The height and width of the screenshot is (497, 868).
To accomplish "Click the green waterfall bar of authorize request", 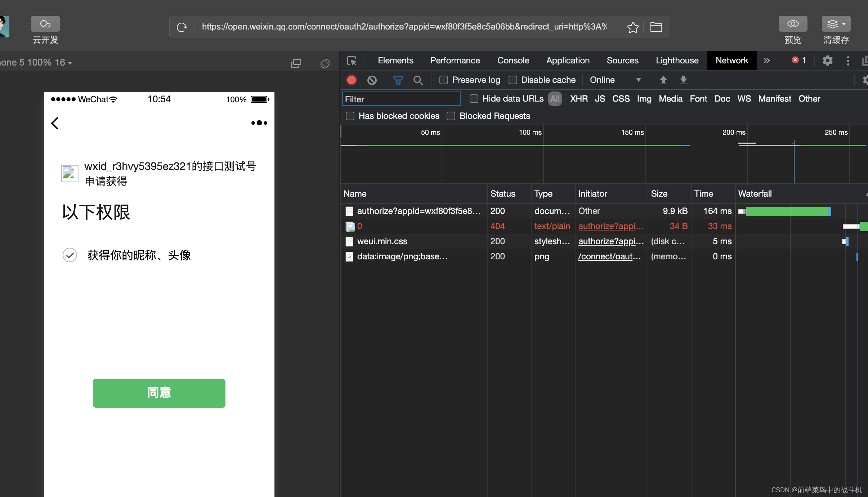I will (x=788, y=211).
